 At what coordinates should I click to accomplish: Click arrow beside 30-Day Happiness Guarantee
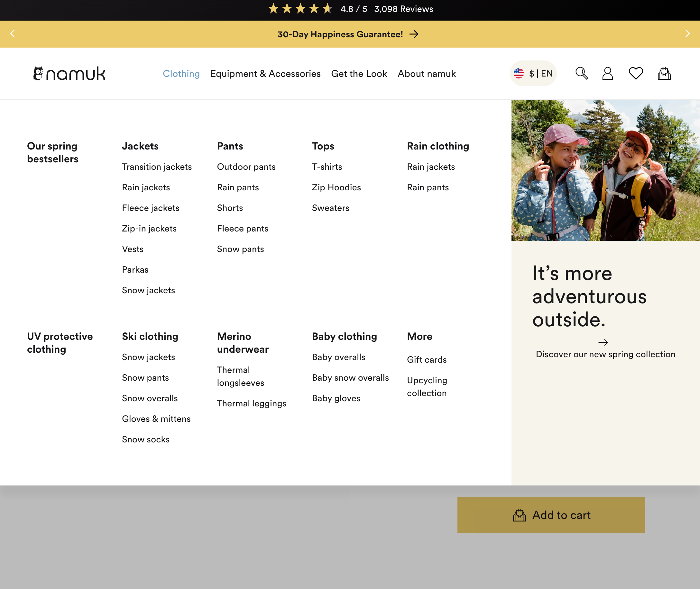coord(414,34)
